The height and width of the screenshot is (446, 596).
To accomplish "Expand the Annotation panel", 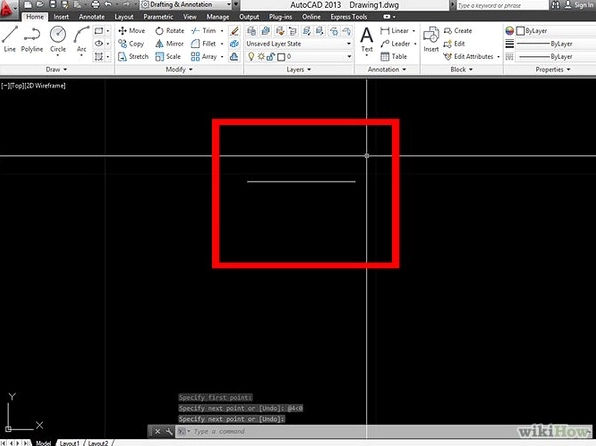I will pos(387,70).
